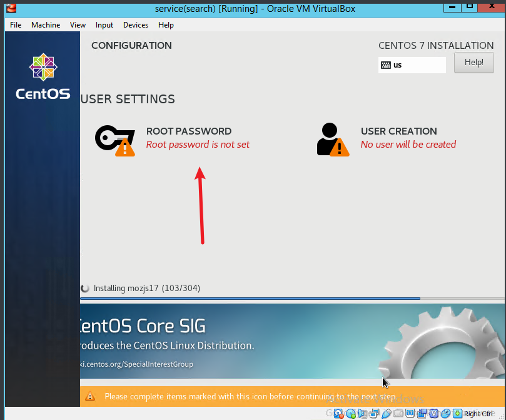Viewport: 506px width, 420px height.
Task: Click the USB devices status icon
Action: (387, 414)
